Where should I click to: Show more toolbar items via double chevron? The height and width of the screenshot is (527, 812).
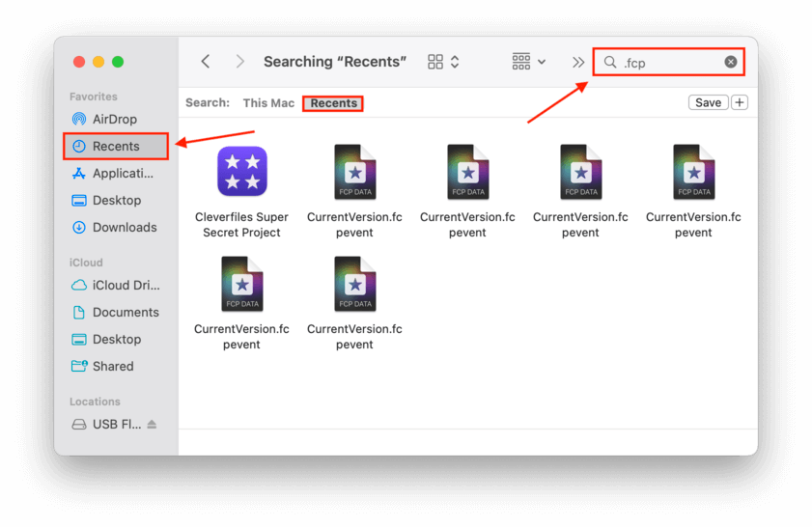pos(578,62)
